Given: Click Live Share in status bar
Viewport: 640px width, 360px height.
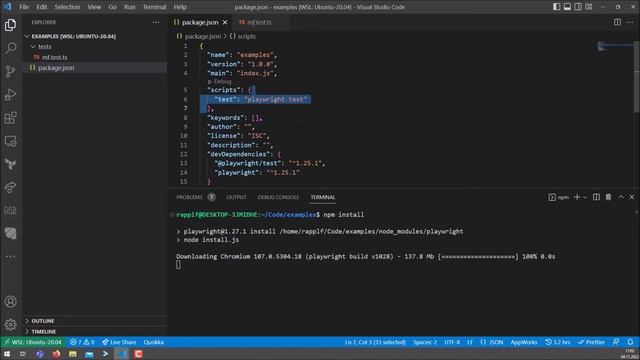Looking at the screenshot, I should [119, 342].
